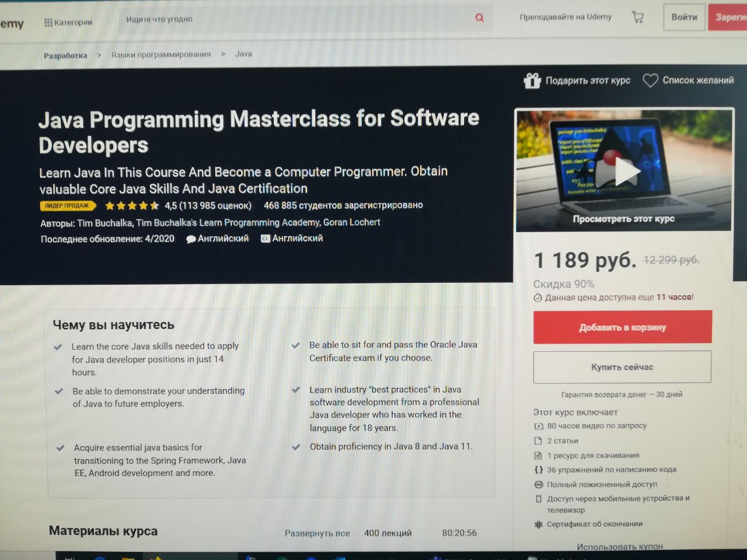
Task: Click checkmark beside 'Learn industry best practices'
Action: tap(295, 390)
